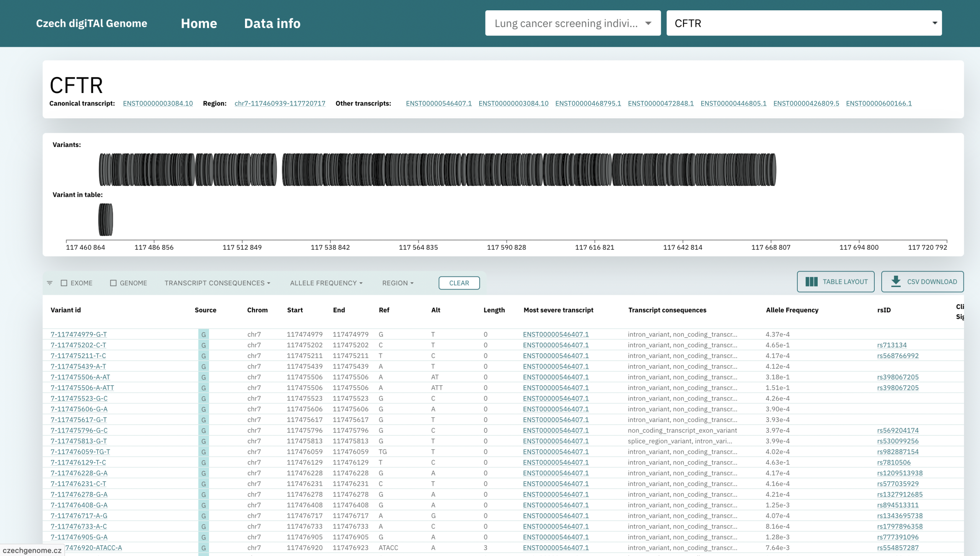Open canonical transcript ENST00000003084.10 link
This screenshot has width=980, height=556.
pos(158,103)
